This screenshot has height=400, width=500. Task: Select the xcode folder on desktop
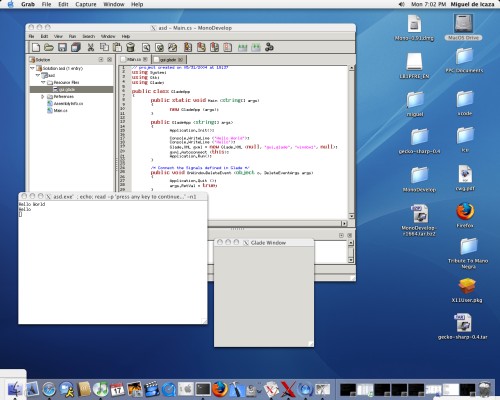pos(465,103)
